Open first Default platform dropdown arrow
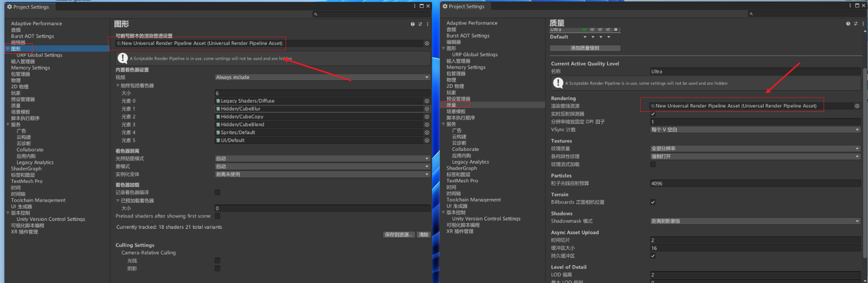Screen dimensions: 868x283 (585, 37)
